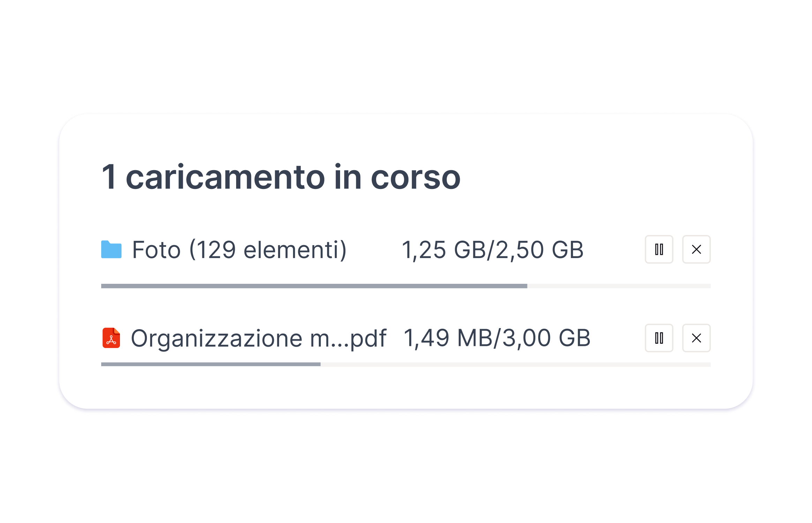Click the filled portion of Foto progress bar

point(314,286)
